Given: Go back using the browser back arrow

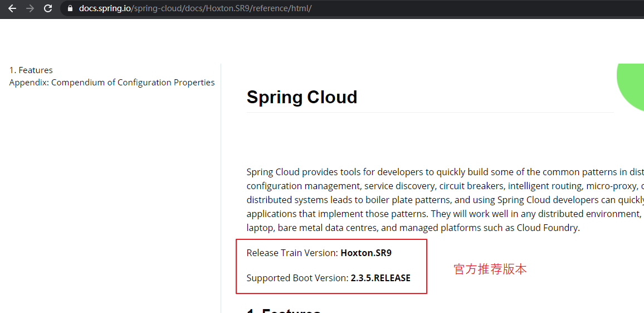Looking at the screenshot, I should click(x=12, y=8).
